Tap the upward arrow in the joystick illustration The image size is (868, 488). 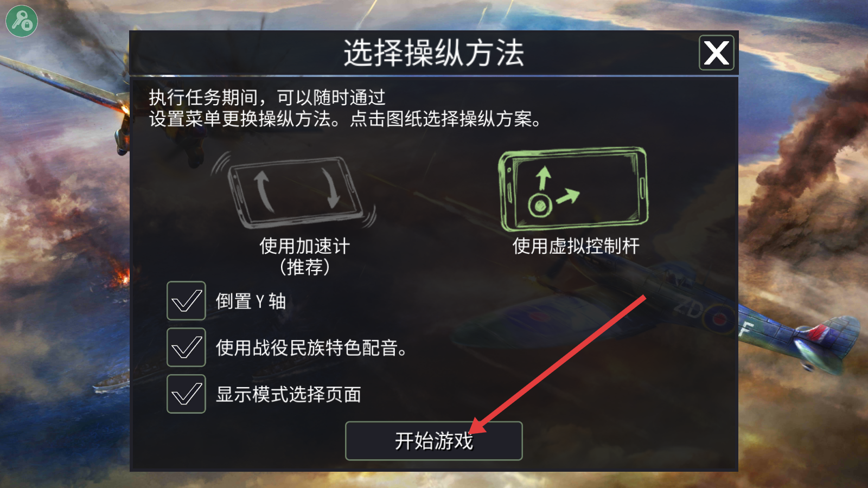pos(543,178)
